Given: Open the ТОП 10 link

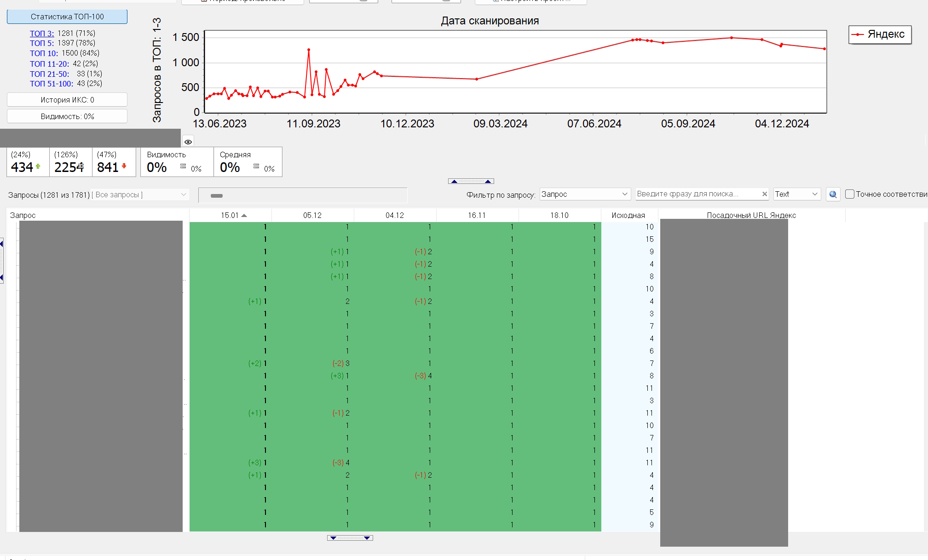Looking at the screenshot, I should [x=44, y=53].
